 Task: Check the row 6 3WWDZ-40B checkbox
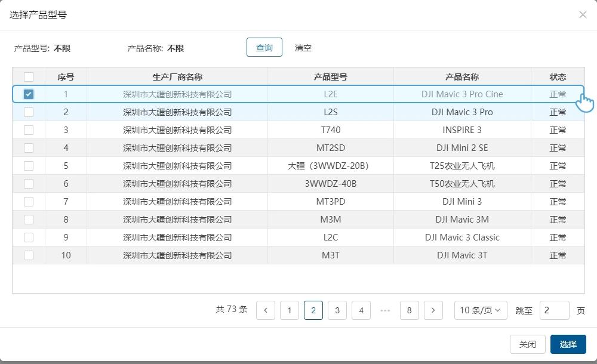pos(29,184)
